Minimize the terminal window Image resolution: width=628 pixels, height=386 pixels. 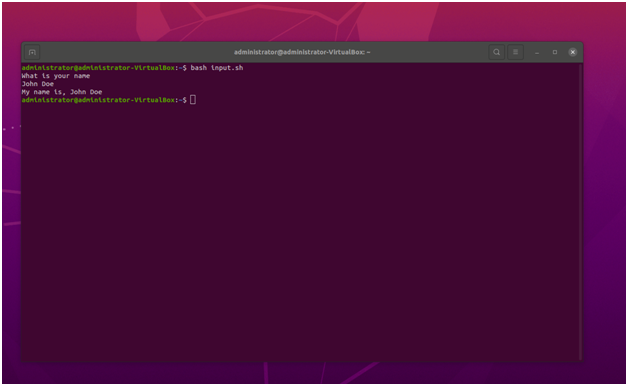coord(537,52)
